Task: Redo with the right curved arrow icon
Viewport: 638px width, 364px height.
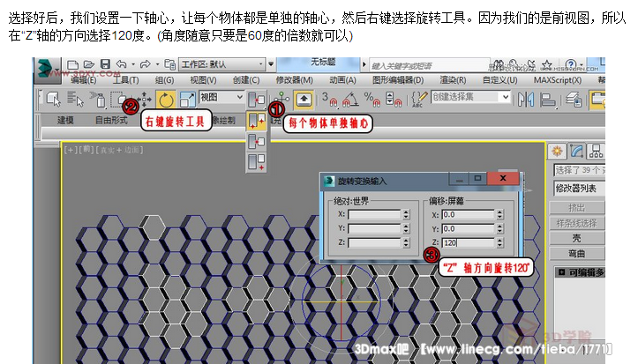Action: click(145, 64)
